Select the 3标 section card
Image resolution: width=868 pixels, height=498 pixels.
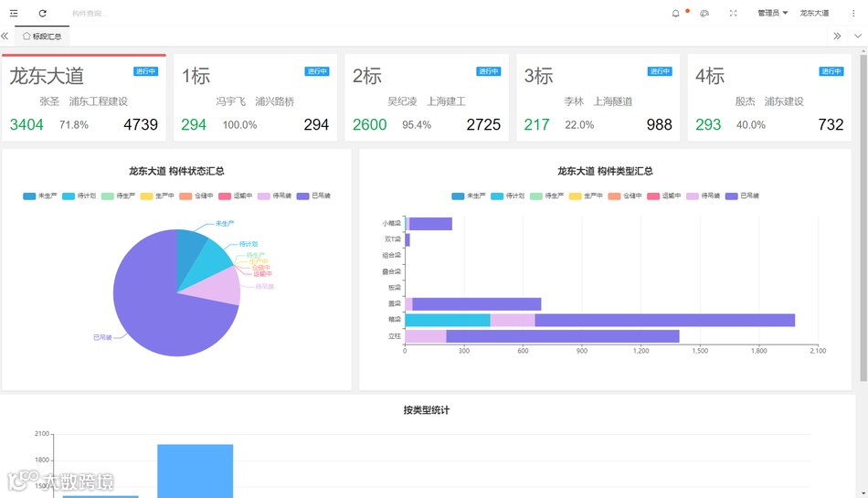598,98
